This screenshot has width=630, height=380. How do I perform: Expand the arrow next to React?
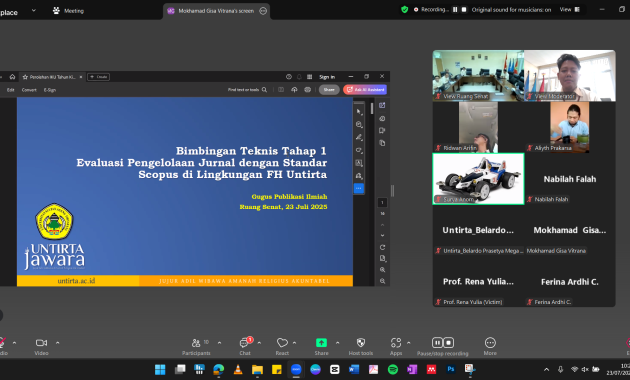tap(295, 343)
